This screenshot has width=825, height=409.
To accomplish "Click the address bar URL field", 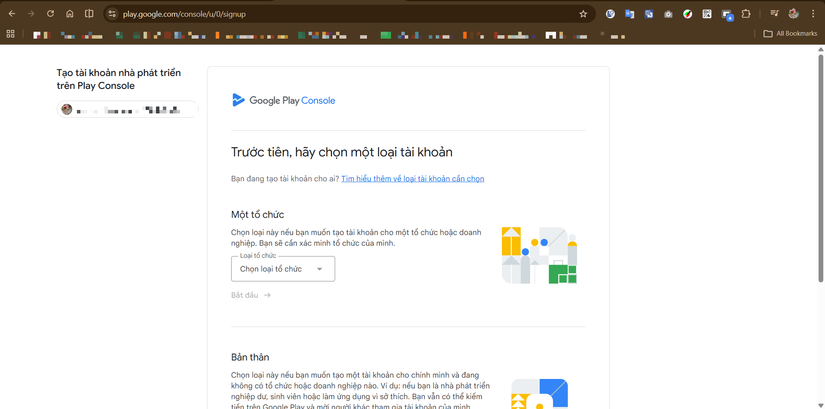I will [347, 14].
